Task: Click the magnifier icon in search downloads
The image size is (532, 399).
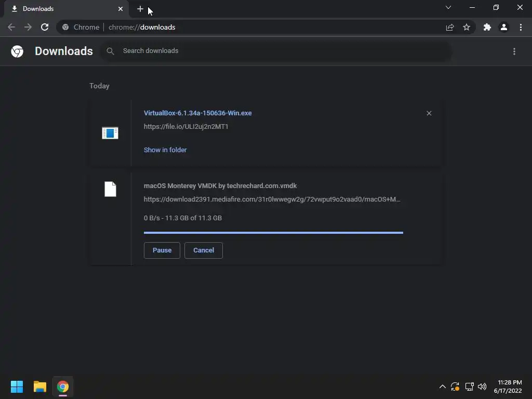Action: pos(110,51)
